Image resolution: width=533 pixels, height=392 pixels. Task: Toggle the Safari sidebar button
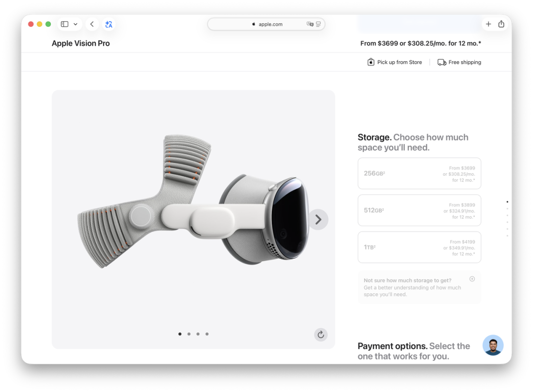tap(65, 24)
